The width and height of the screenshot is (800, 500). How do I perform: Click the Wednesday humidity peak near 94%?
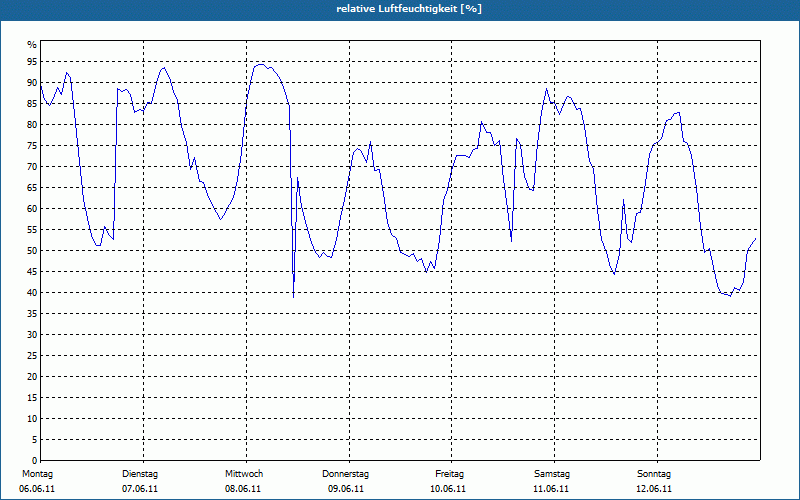(x=260, y=65)
